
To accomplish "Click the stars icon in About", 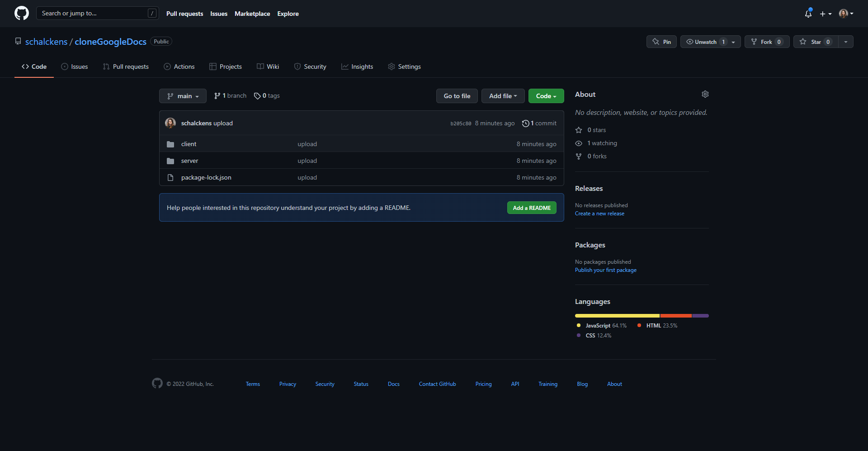I will click(x=579, y=130).
